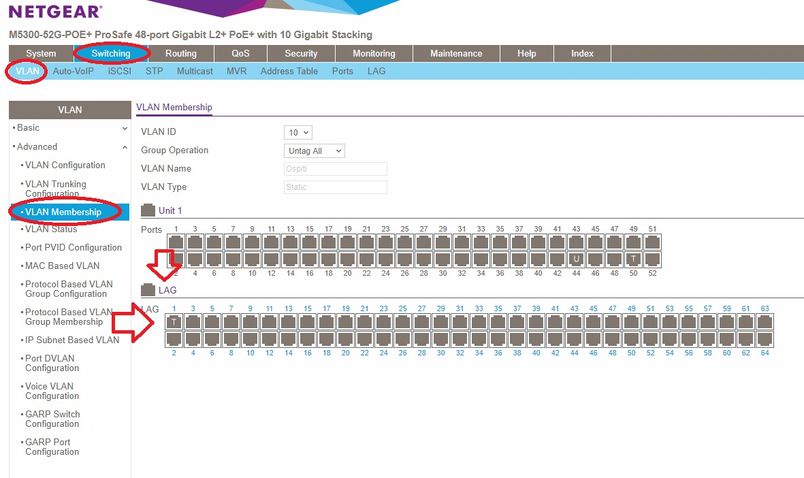Toggle Unit 1 port 47 membership
The width and height of the screenshot is (804, 478).
point(614,242)
